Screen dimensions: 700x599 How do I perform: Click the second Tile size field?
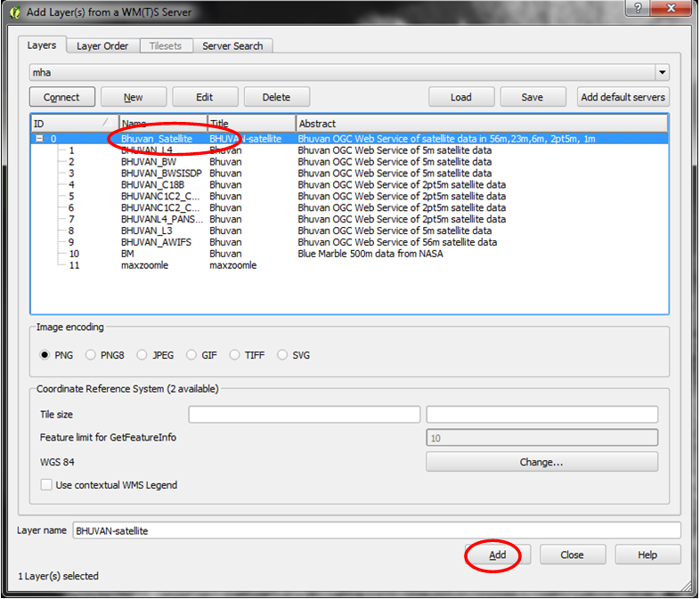pos(542,415)
